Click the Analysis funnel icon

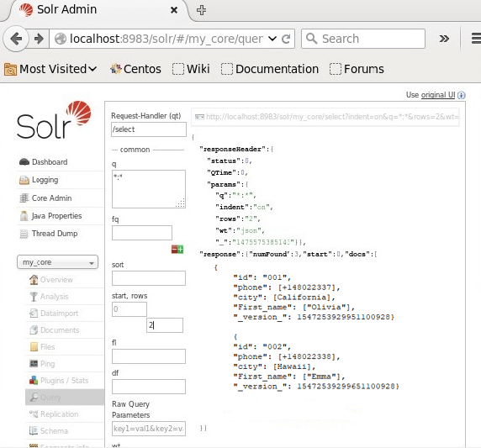pos(34,297)
